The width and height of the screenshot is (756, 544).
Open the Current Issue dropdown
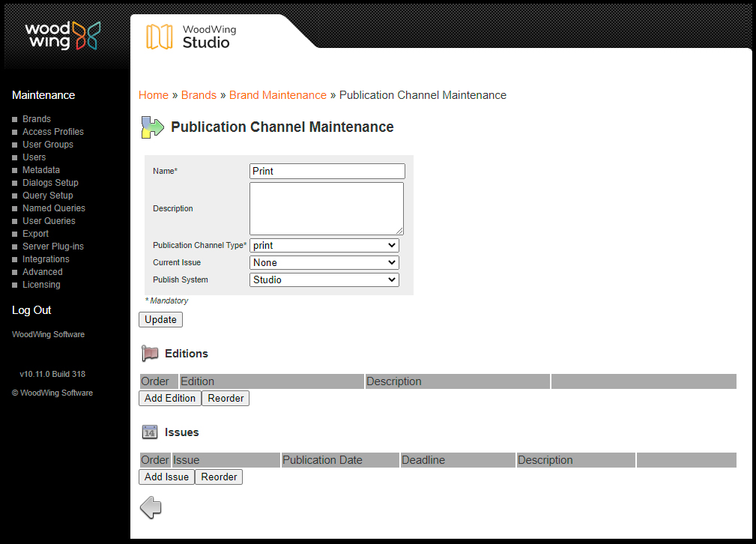tap(324, 262)
